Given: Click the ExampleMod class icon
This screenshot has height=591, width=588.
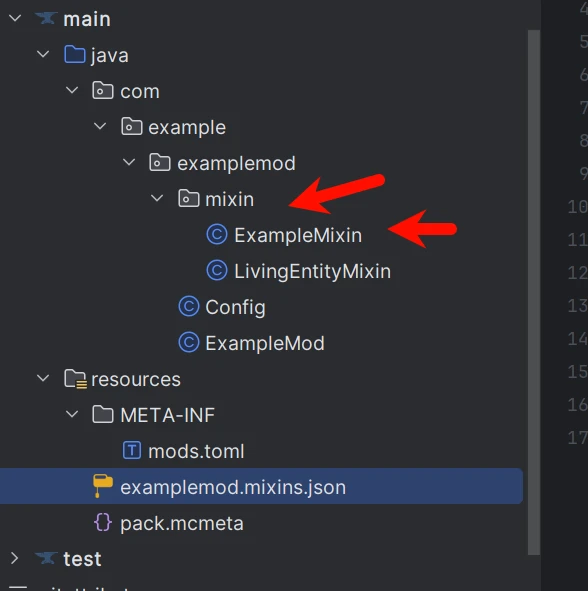Looking at the screenshot, I should pos(188,343).
